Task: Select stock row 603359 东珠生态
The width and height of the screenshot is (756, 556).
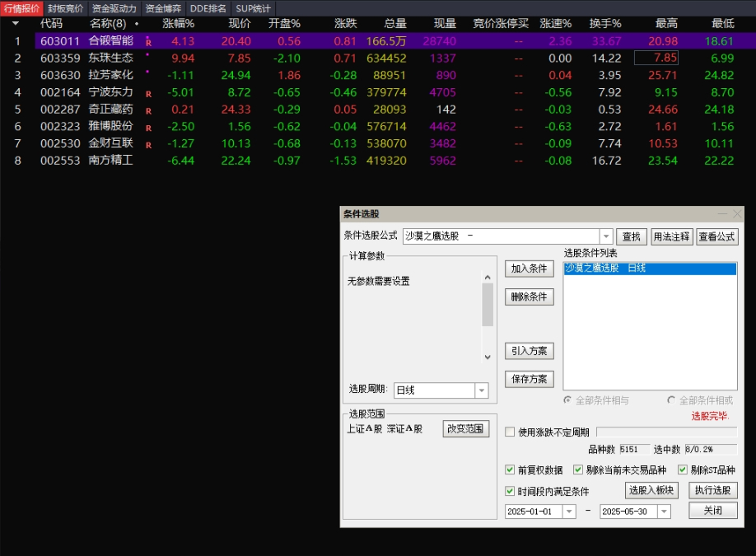Action: (x=378, y=58)
